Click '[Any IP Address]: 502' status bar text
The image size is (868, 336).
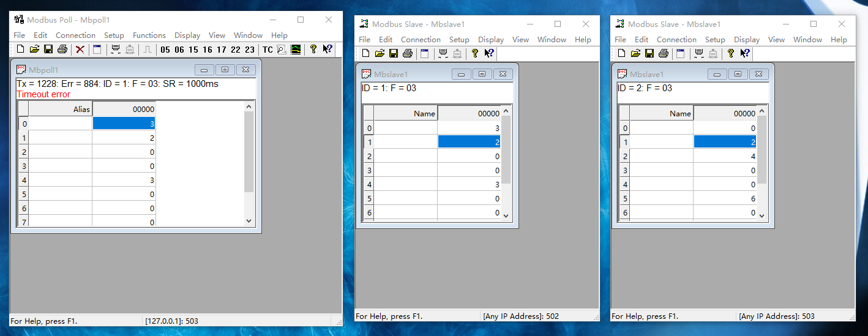521,316
